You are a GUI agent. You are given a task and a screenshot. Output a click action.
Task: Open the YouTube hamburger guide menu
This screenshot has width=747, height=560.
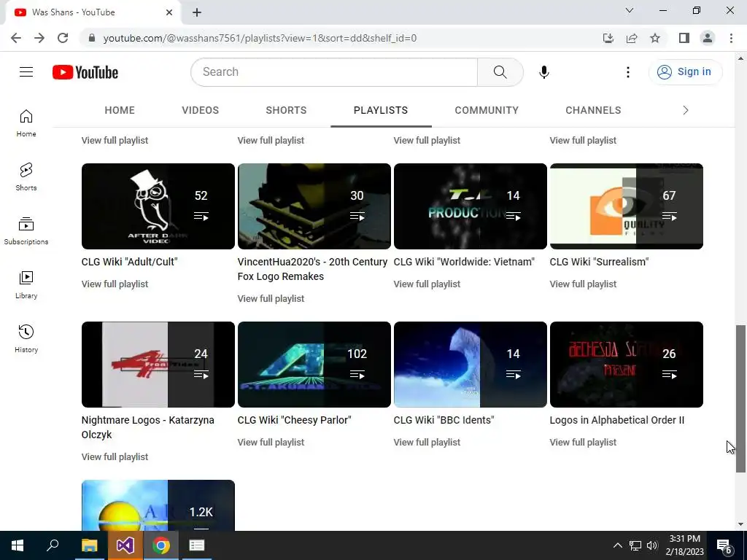click(x=26, y=72)
